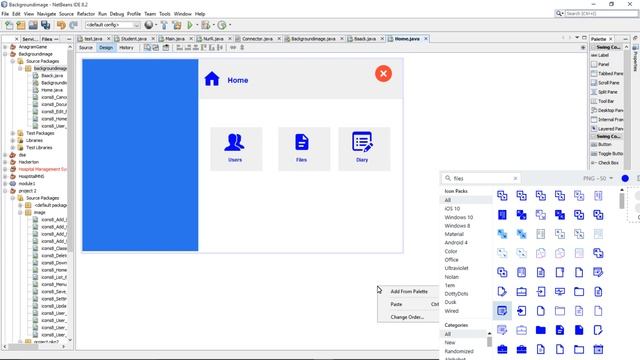
Task: Switch editor to Design view
Action: (106, 48)
